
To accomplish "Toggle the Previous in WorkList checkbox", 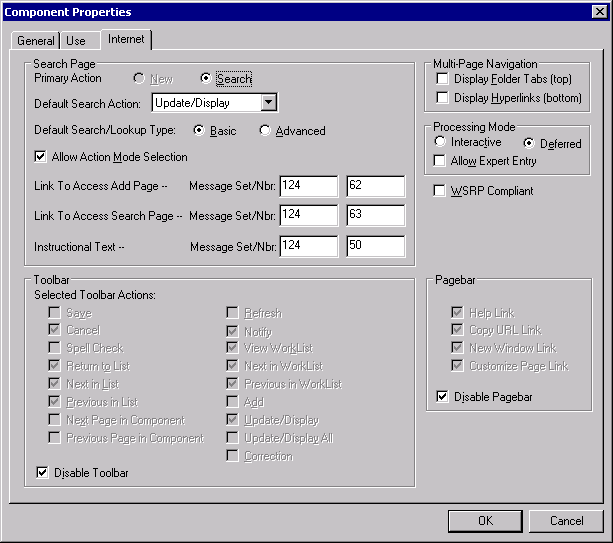I will click(232, 384).
